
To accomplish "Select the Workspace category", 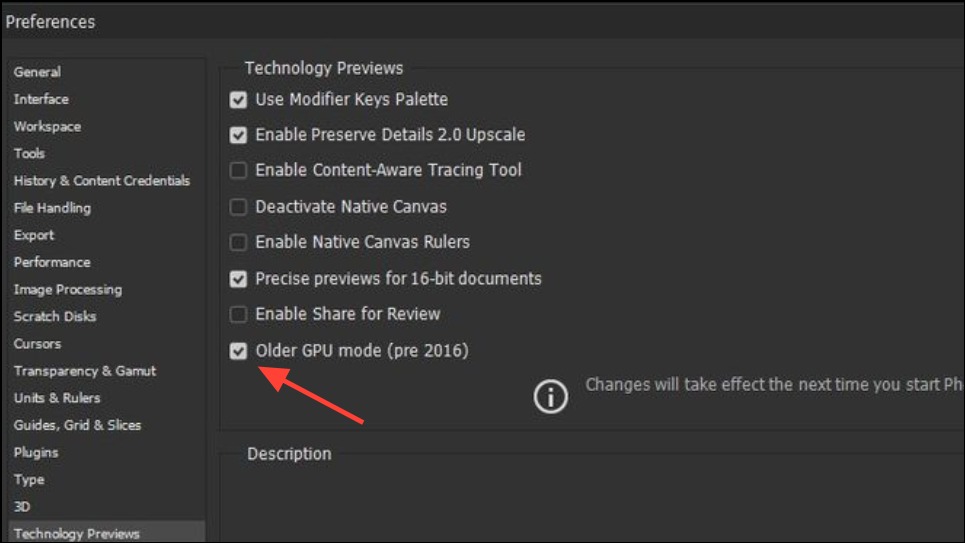I will (47, 127).
